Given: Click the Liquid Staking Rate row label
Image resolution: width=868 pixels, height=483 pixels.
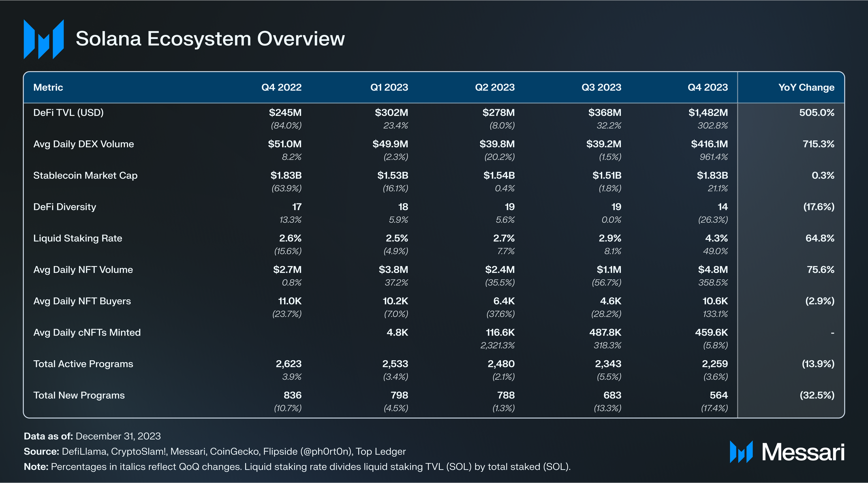Looking at the screenshot, I should point(77,238).
